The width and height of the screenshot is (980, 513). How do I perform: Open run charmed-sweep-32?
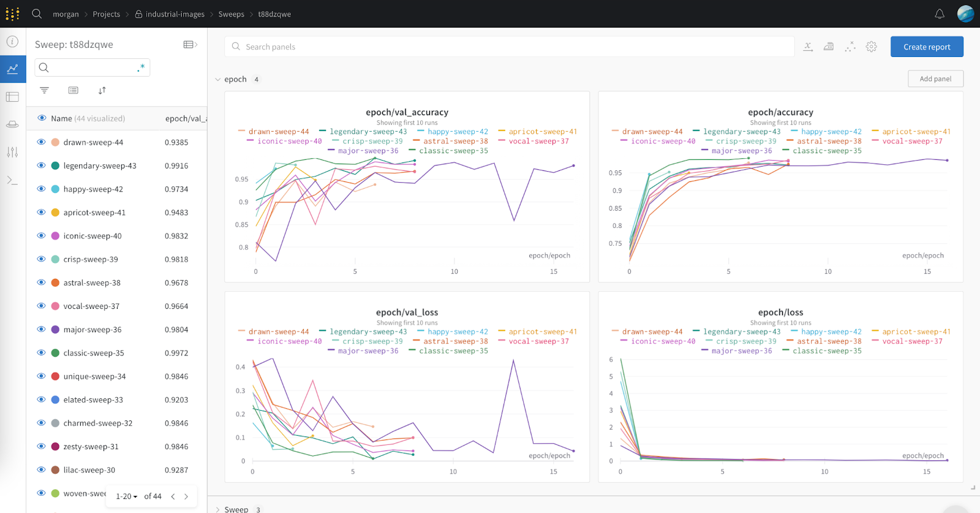coord(98,424)
